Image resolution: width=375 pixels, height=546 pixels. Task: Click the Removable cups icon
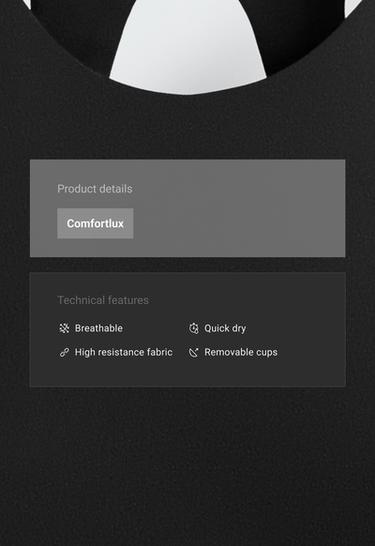click(194, 352)
